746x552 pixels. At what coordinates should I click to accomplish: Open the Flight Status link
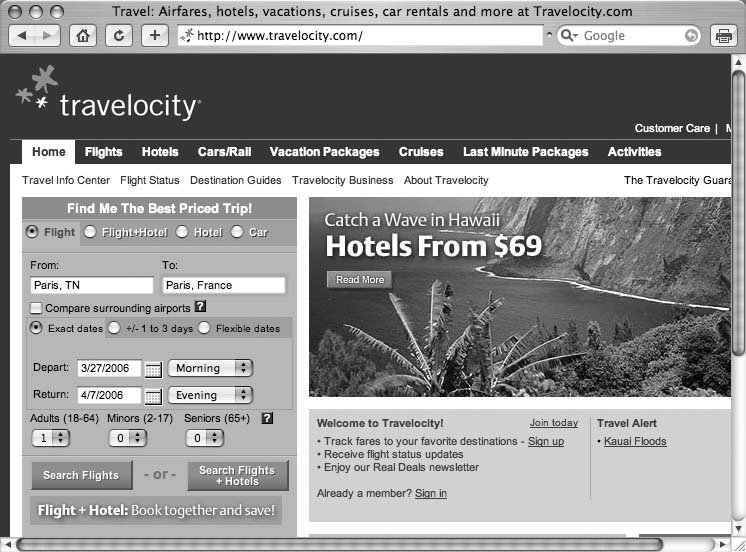point(149,180)
